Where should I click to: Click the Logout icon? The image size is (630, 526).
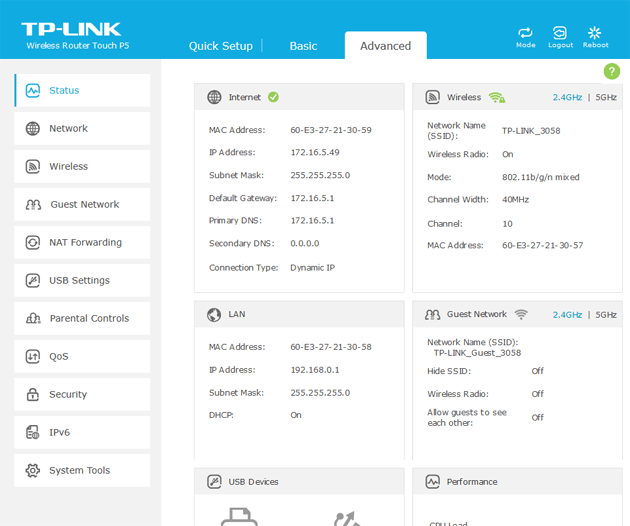(x=560, y=33)
